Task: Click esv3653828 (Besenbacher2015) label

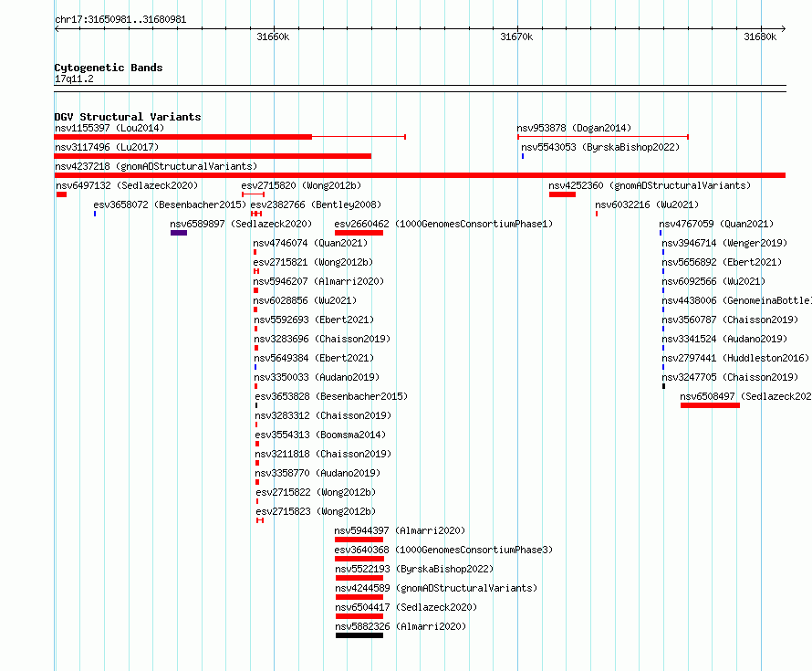Action: coord(331,396)
